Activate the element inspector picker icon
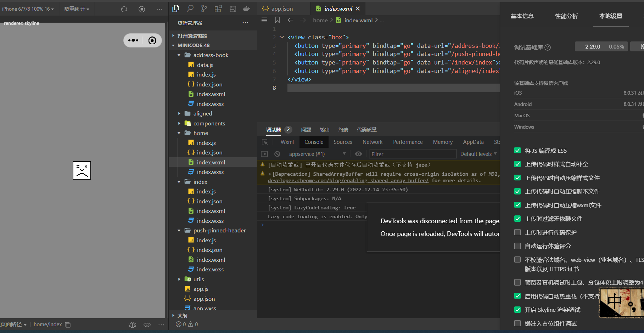The image size is (644, 333). coord(265,142)
